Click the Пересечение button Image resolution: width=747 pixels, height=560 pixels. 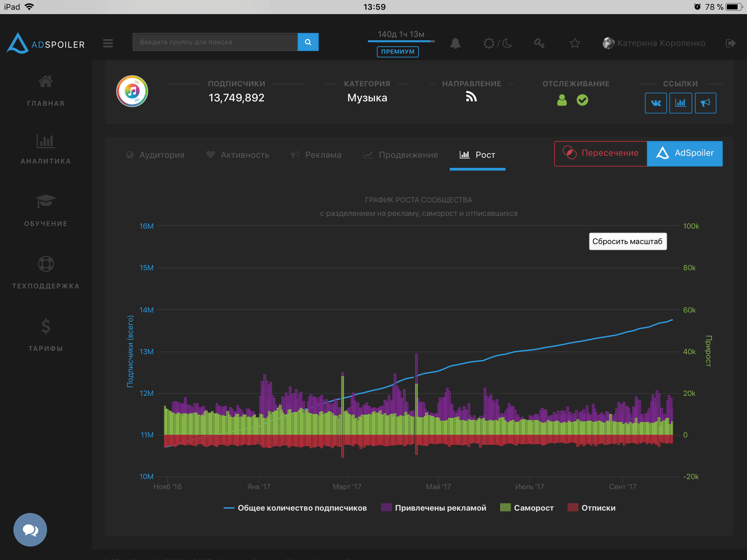[601, 153]
